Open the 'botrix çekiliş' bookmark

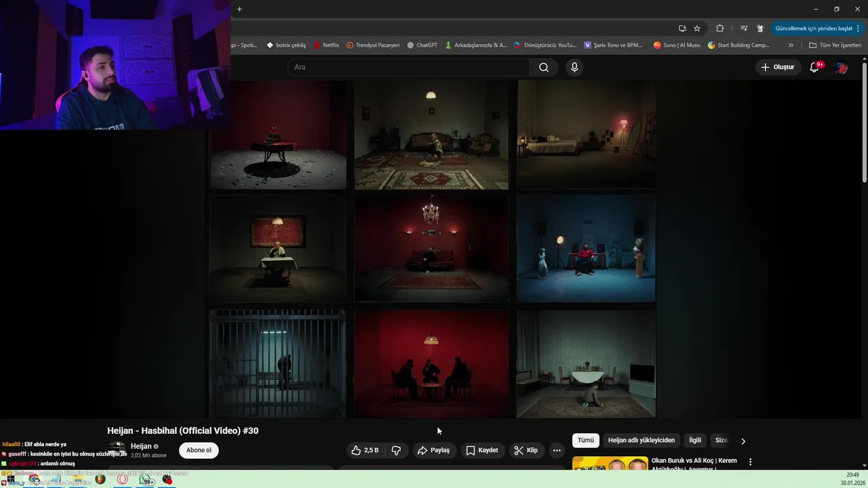[x=286, y=45]
